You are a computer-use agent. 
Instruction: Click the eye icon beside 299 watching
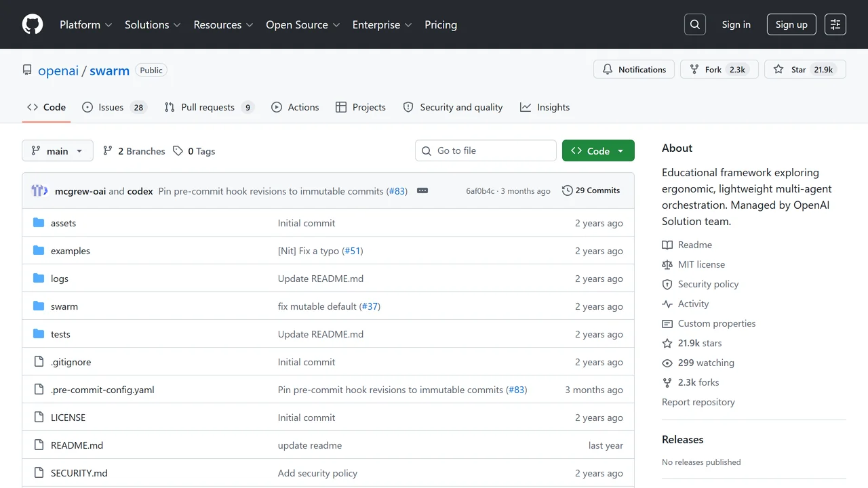point(667,363)
